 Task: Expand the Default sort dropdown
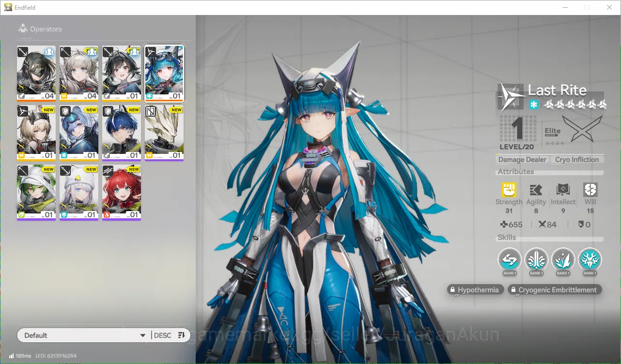point(84,335)
